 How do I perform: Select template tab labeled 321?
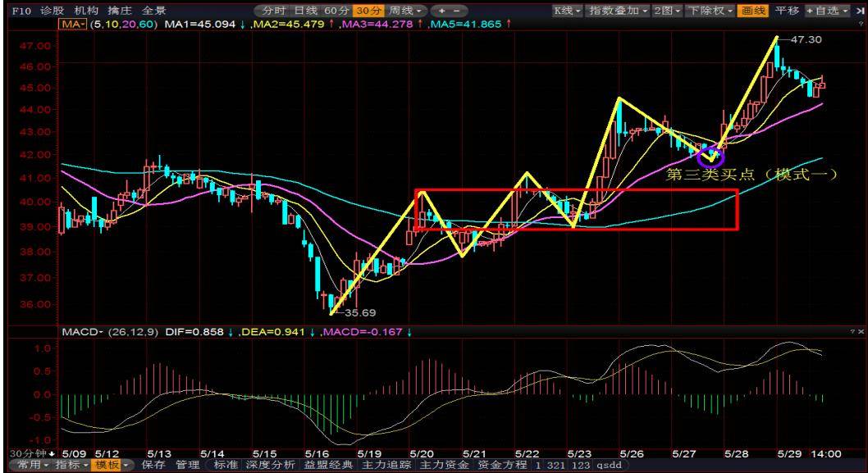click(555, 466)
